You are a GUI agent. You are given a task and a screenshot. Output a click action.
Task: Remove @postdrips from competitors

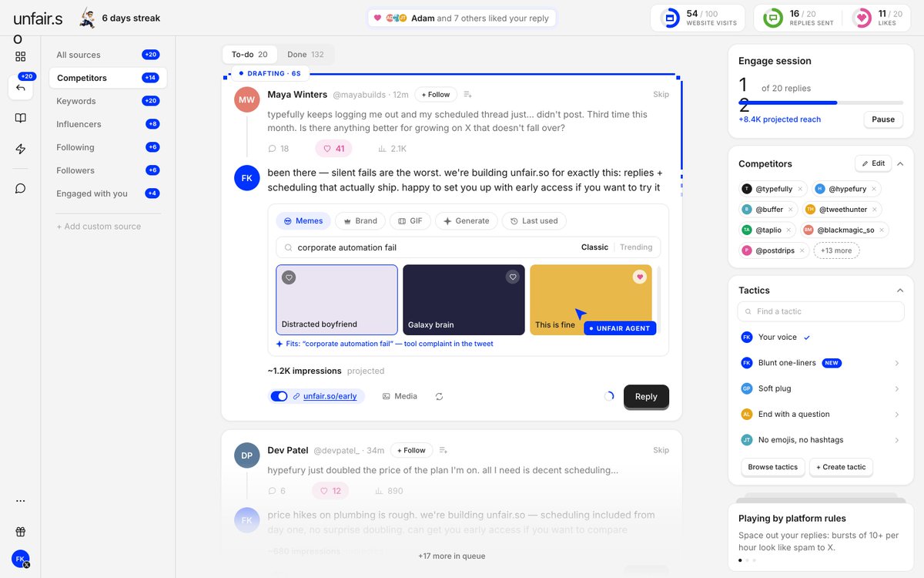[x=802, y=250]
